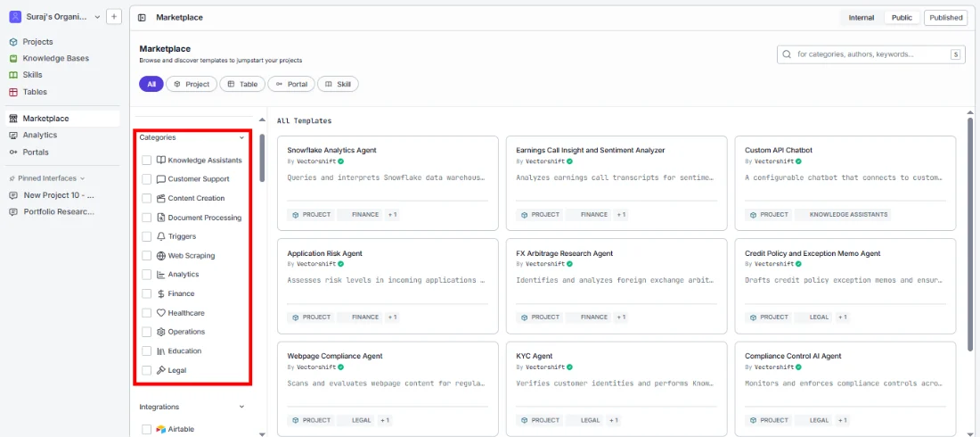Click the Marketplace store icon in sidebar
The width and height of the screenshot is (980, 437).
pos(13,119)
